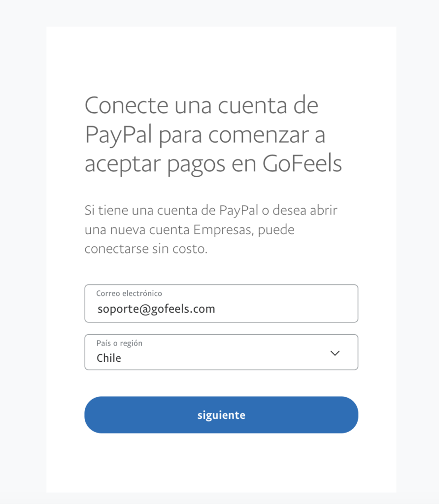Click the soporte@gofeels.com email text
The width and height of the screenshot is (439, 504).
pos(156,309)
